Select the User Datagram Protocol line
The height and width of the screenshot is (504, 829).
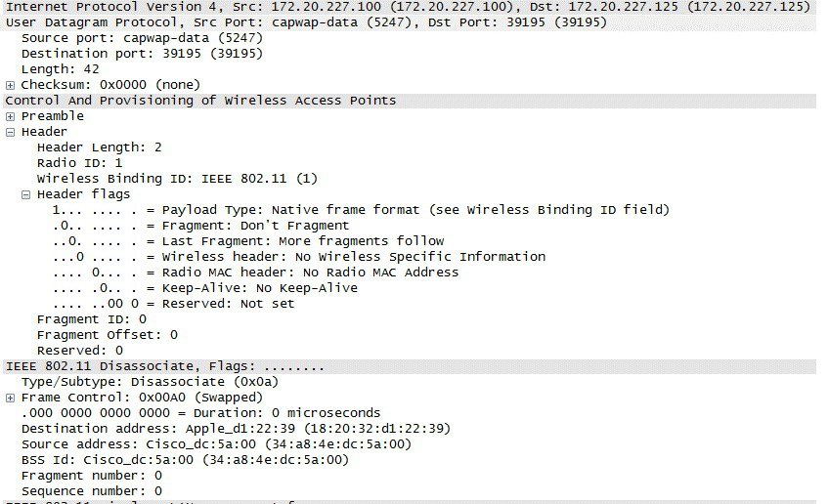pos(293,21)
